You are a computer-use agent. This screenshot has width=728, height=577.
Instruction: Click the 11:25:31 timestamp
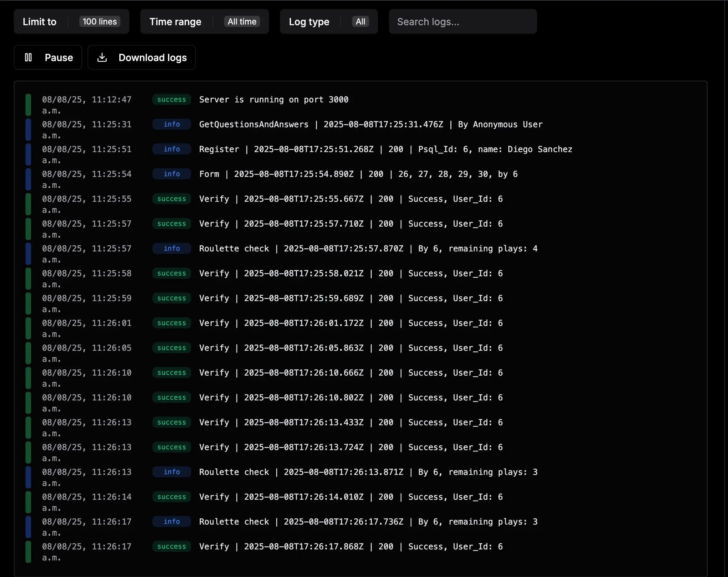tap(87, 130)
